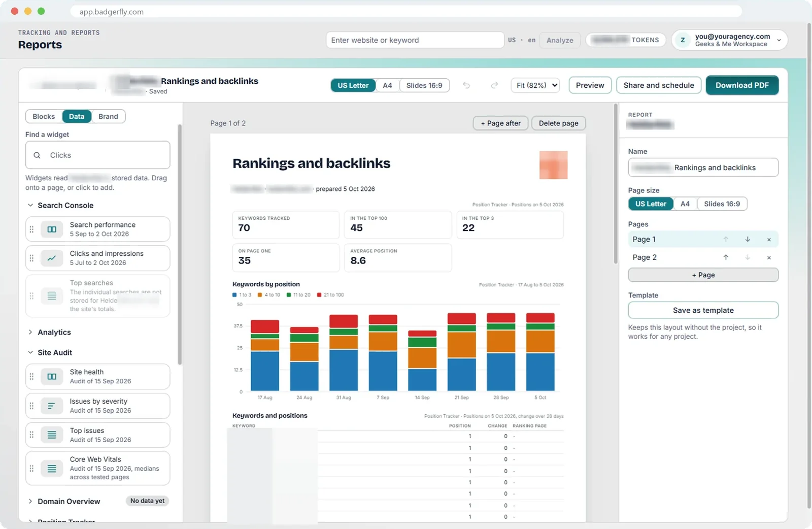This screenshot has width=812, height=529.
Task: Click the Search performance widget icon
Action: [x=52, y=229]
